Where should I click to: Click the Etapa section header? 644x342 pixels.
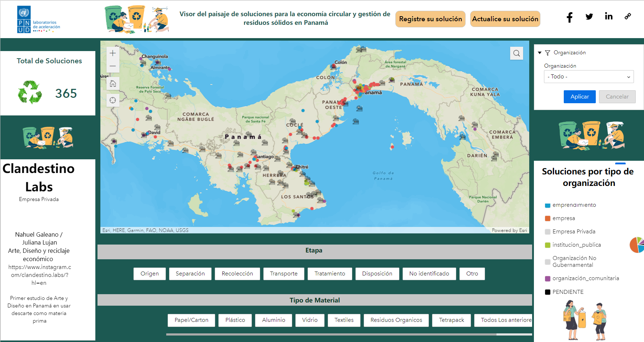[314, 251]
